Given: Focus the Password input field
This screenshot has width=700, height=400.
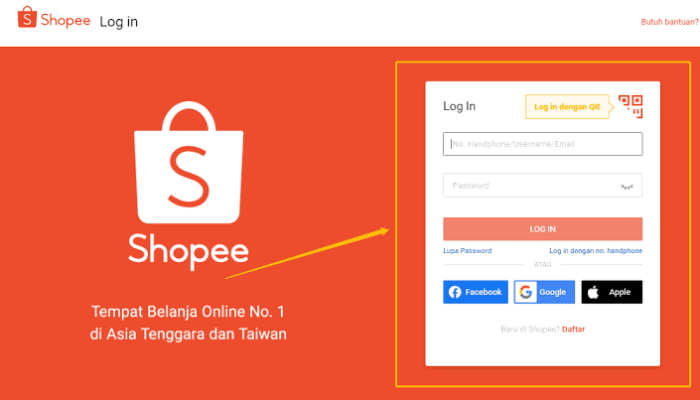Looking at the screenshot, I should (542, 185).
